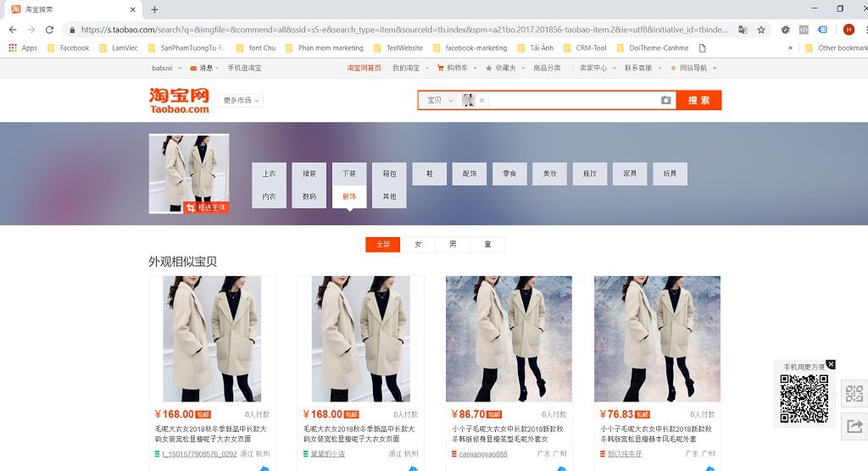Choose the 男 filter tab
The image size is (868, 471).
pyautogui.click(x=453, y=244)
